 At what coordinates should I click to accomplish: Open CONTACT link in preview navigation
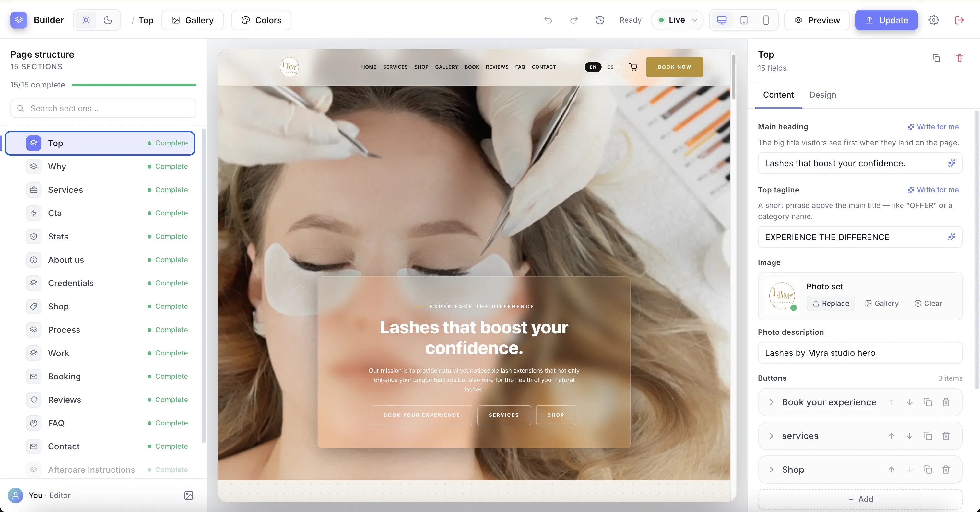544,67
